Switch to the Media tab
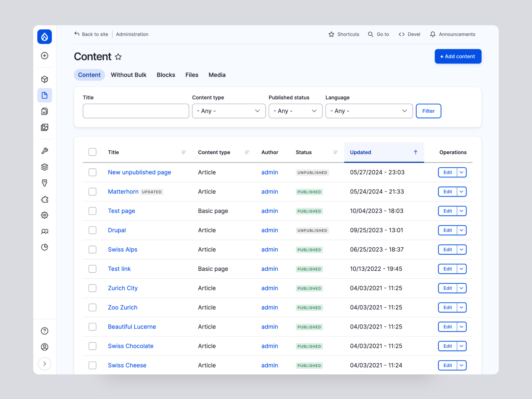This screenshot has height=399, width=532. [217, 75]
